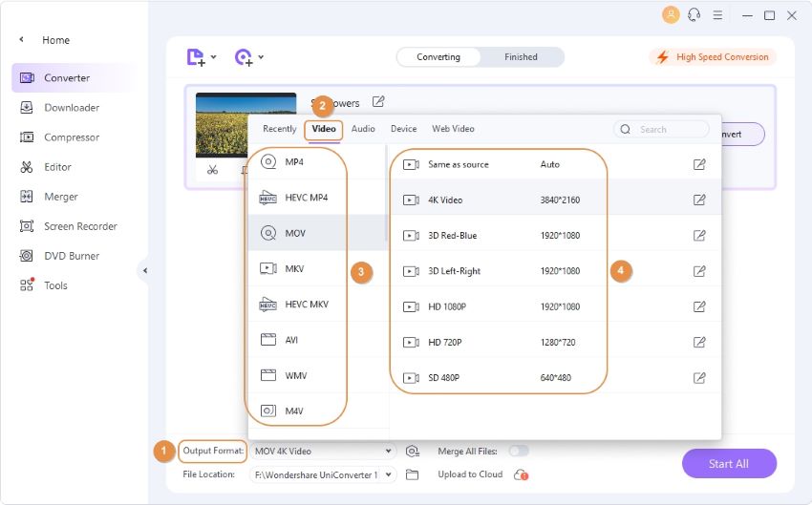Choose MP4 format
The image size is (812, 505).
316,162
